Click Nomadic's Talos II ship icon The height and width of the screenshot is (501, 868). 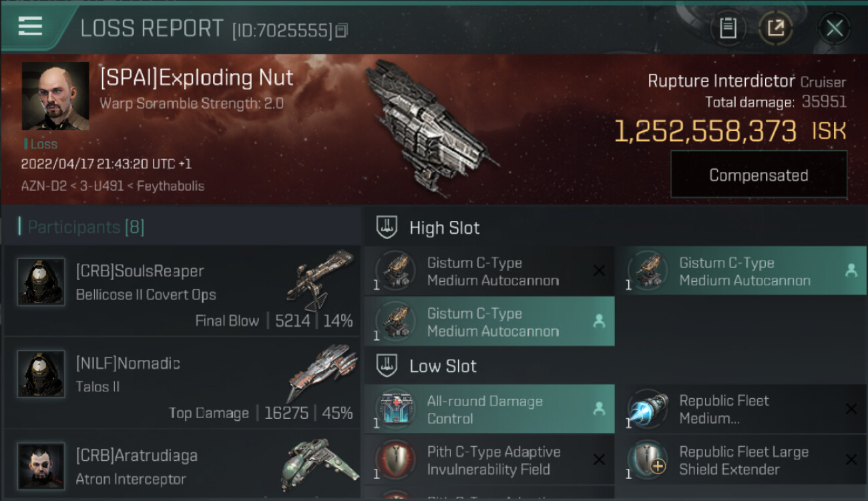point(320,372)
